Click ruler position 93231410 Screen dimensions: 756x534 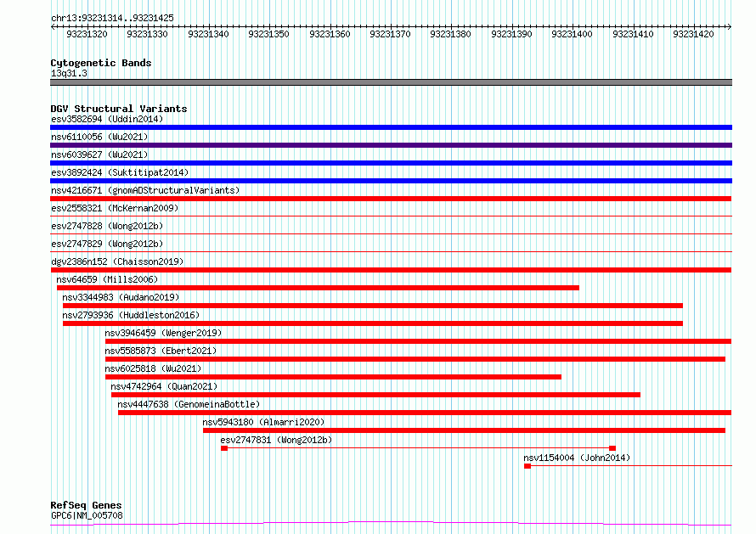[633, 34]
